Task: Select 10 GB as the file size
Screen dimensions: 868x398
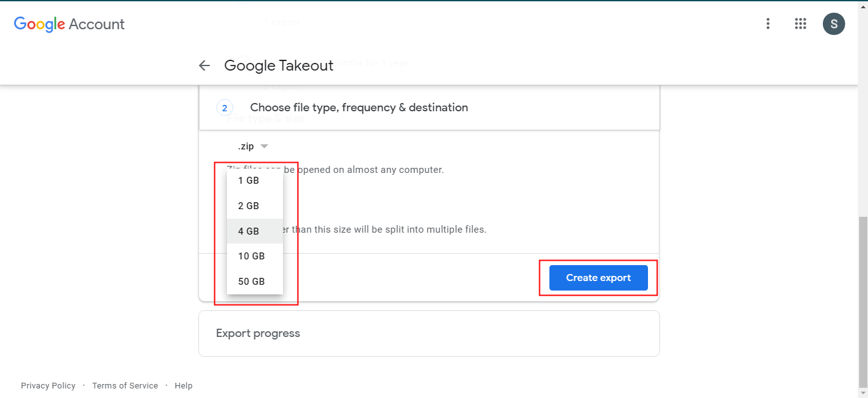Action: [251, 256]
